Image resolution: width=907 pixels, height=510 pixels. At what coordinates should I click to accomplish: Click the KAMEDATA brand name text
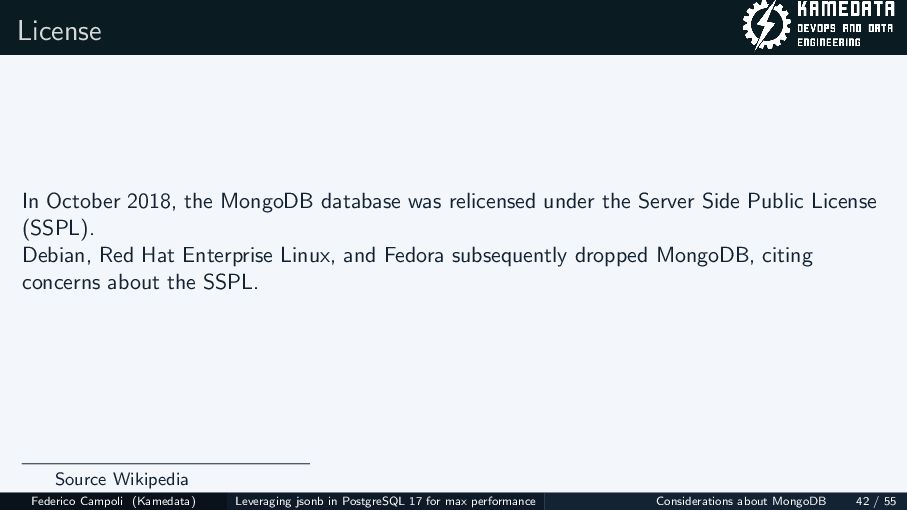[844, 12]
